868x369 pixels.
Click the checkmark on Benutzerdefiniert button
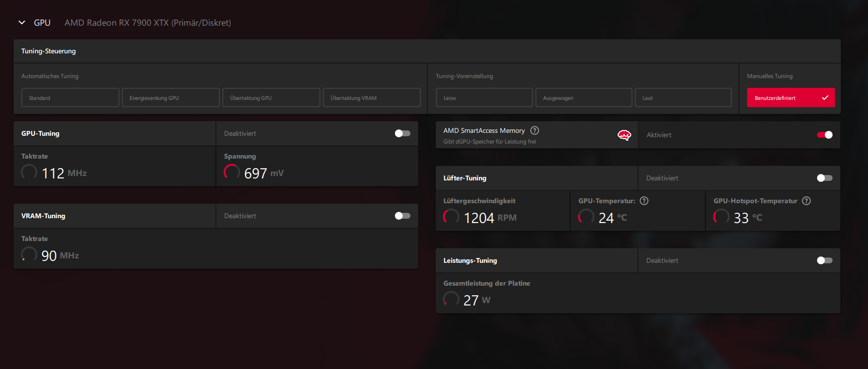[825, 97]
